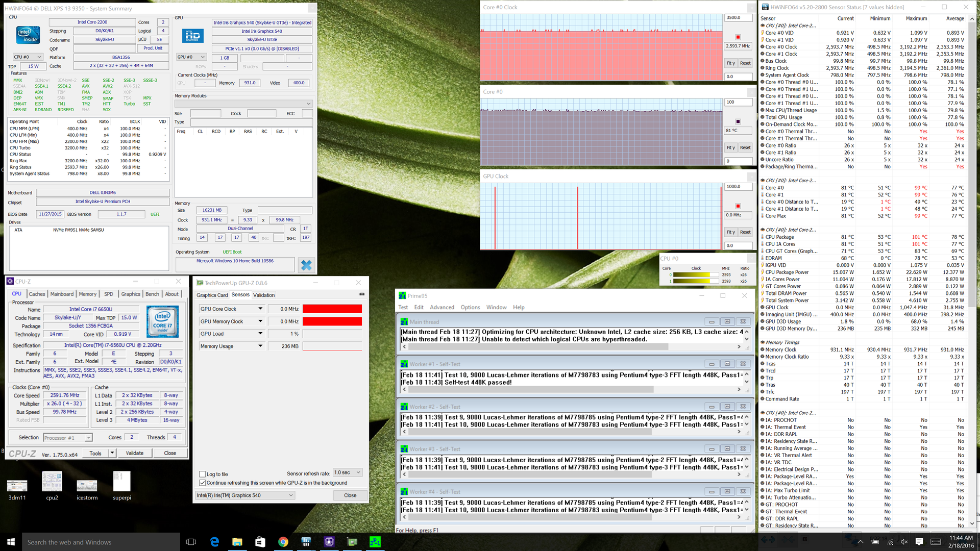Uncheck Continue refreshing in background option

click(203, 483)
